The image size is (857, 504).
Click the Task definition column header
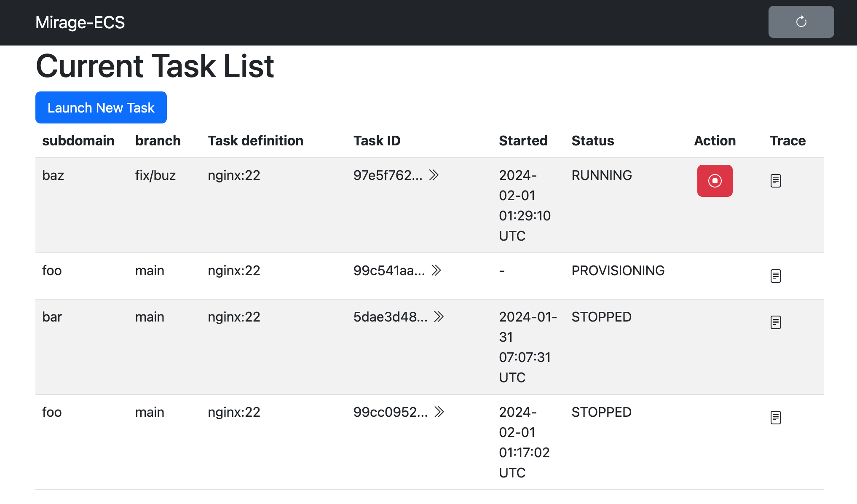click(255, 141)
